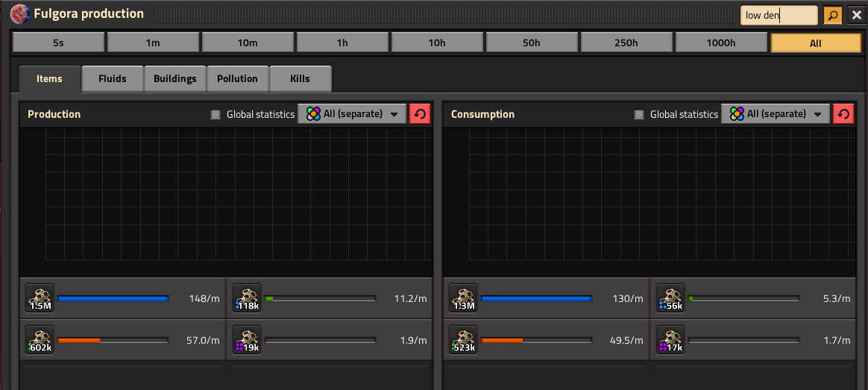Screen dimensions: 868x390
Task: Click the search field containing 'low den'
Action: click(779, 15)
